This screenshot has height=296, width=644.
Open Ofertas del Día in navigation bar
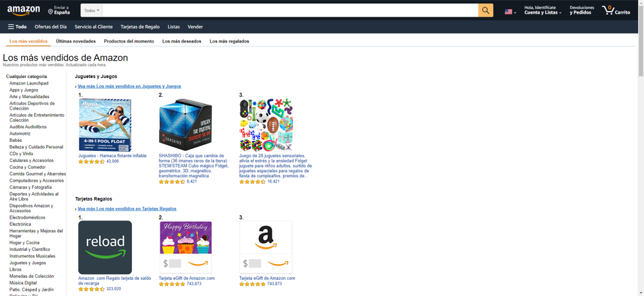[50, 26]
